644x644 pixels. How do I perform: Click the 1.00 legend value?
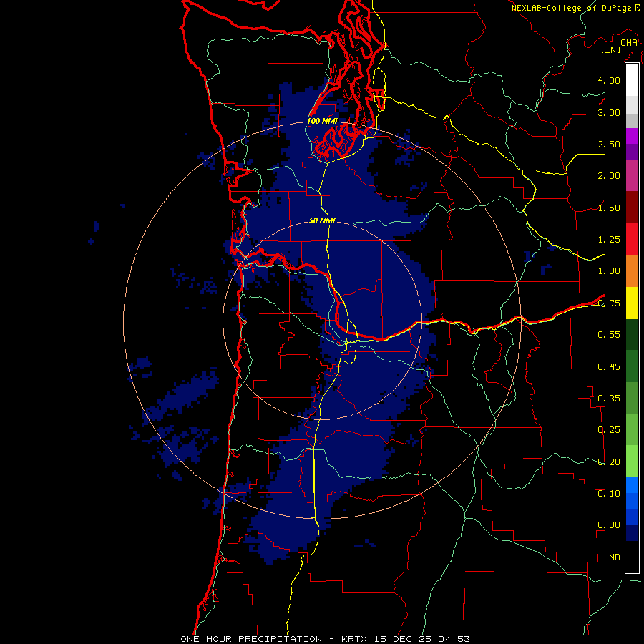click(x=609, y=271)
